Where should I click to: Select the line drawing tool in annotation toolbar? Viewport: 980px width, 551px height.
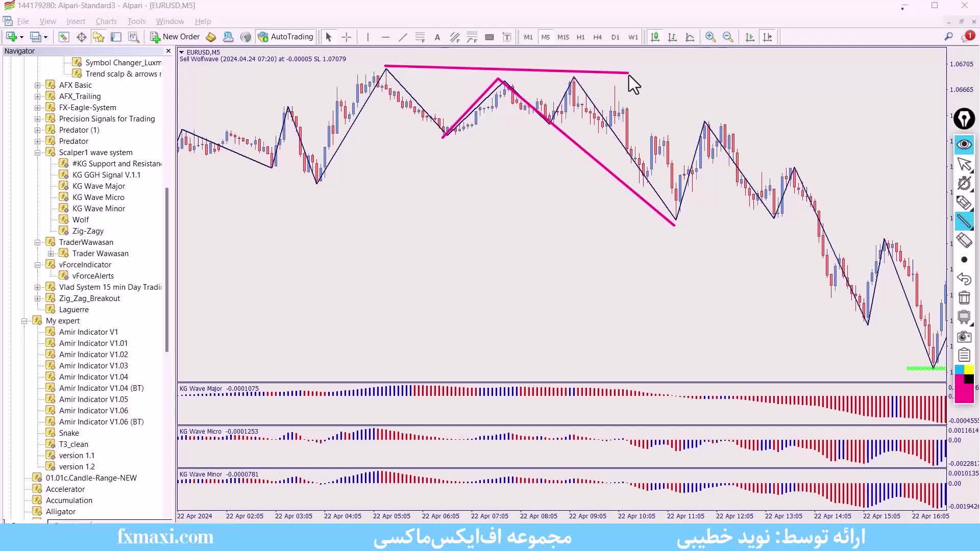tap(964, 221)
